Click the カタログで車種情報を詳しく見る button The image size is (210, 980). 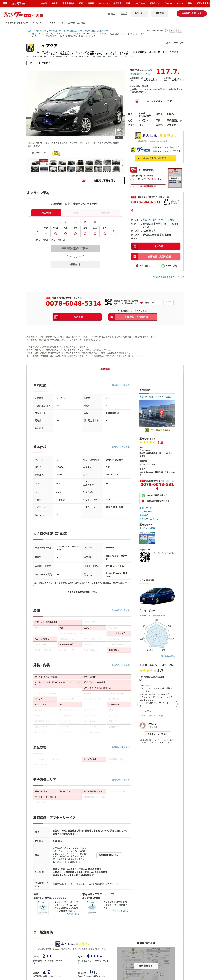click(82, 592)
